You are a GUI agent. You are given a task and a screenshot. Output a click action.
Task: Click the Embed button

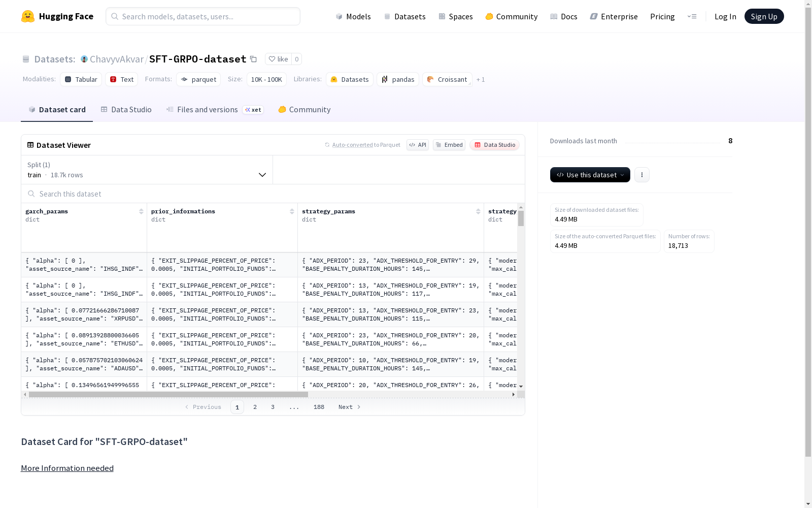coord(449,145)
